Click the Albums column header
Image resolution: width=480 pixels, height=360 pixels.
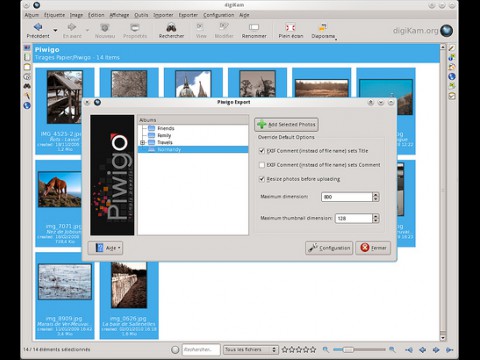(x=193, y=120)
